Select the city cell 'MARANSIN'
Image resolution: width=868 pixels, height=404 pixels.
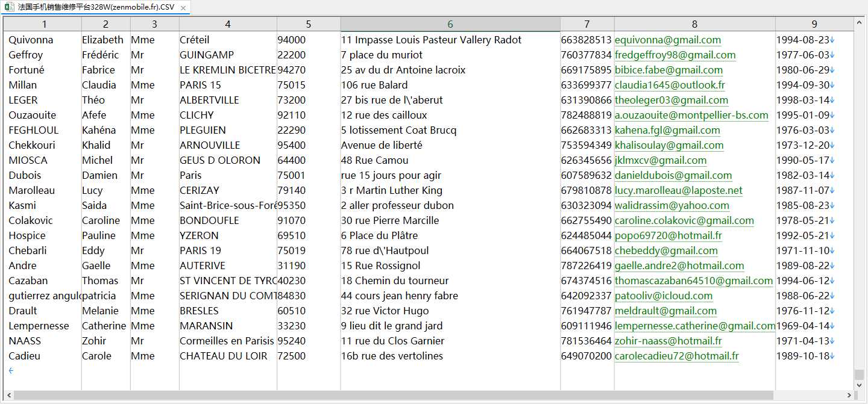(206, 326)
